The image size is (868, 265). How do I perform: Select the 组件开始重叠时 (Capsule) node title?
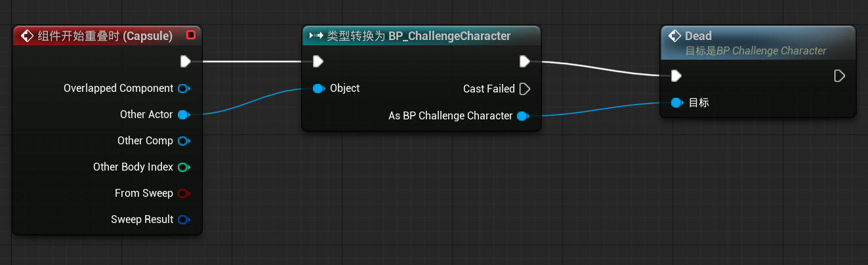tap(105, 36)
